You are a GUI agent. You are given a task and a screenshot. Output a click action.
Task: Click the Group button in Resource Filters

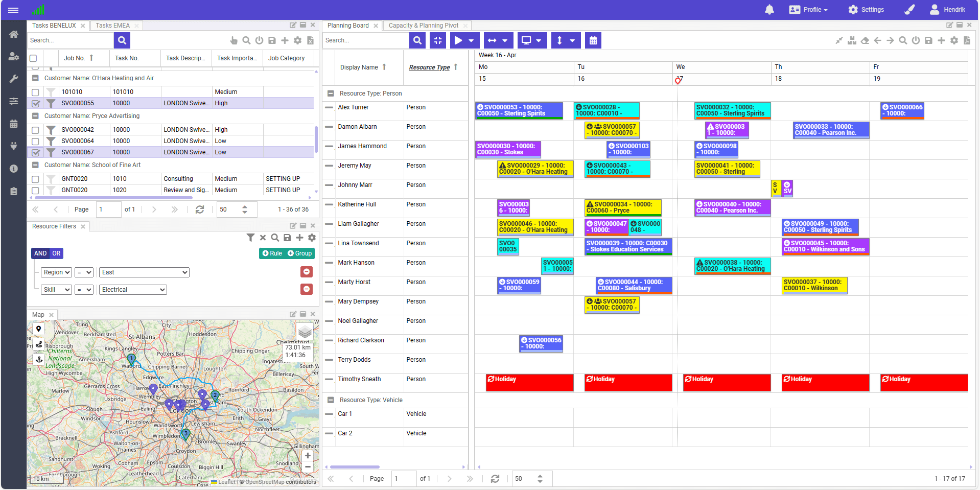coord(299,253)
